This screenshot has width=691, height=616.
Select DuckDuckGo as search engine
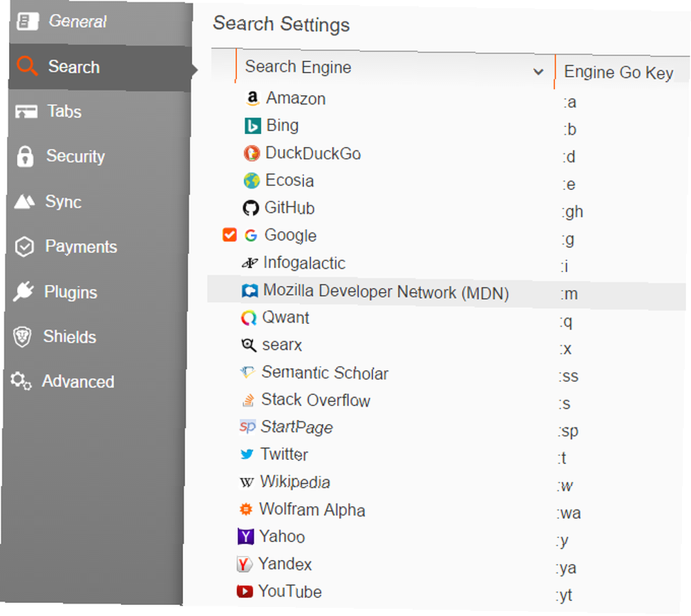[313, 153]
